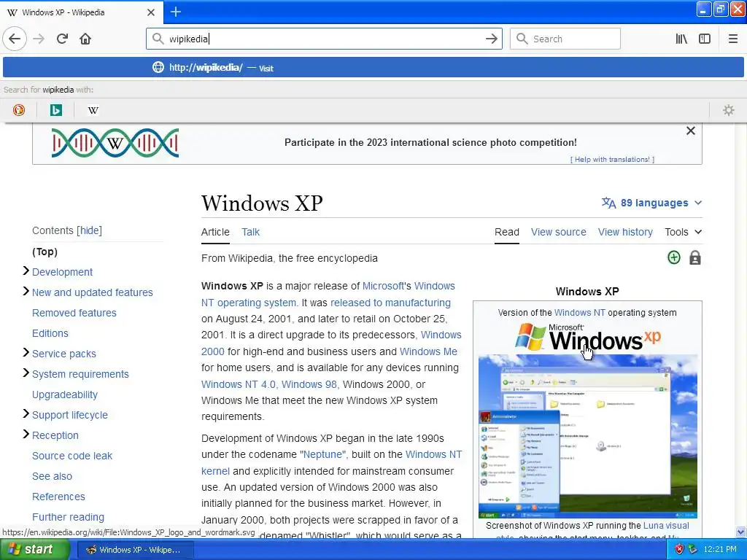Open the Windows 98 link
Viewport: 747px width, 560px height.
coord(309,384)
